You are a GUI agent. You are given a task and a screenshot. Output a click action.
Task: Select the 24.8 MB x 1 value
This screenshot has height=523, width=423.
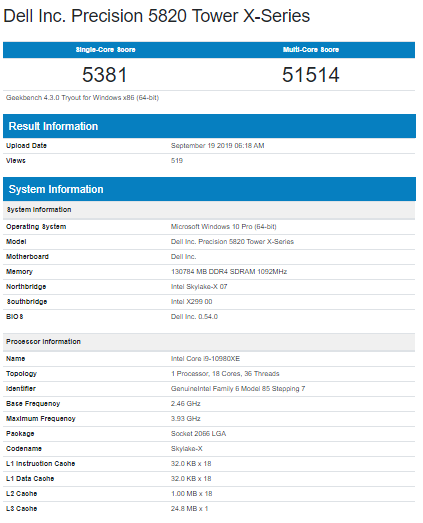pos(189,509)
